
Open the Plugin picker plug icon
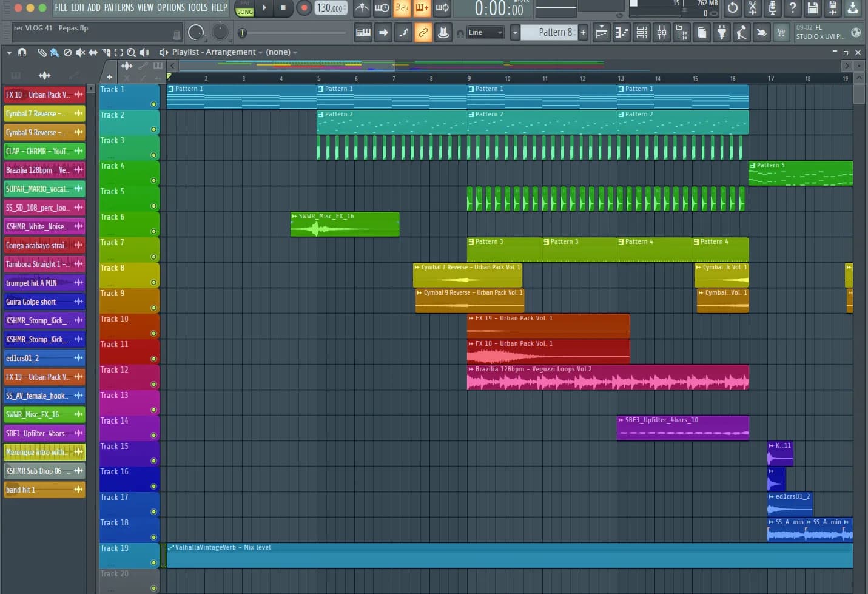(722, 32)
